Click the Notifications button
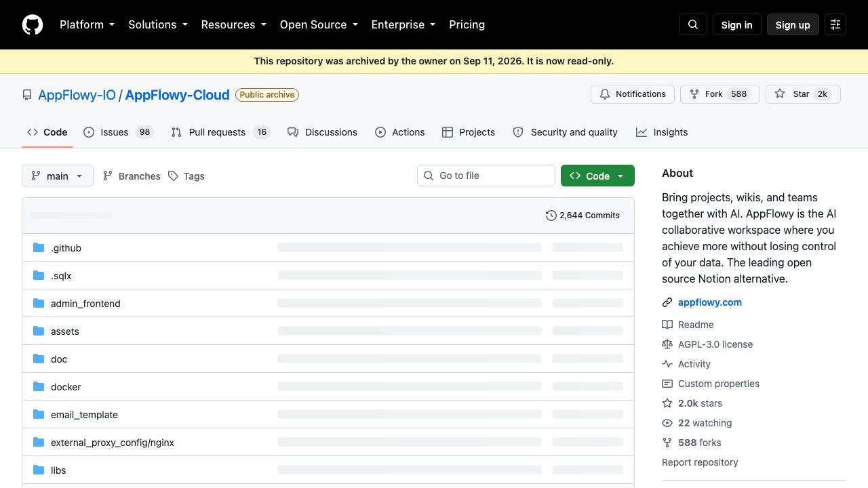The image size is (868, 488). tap(633, 94)
